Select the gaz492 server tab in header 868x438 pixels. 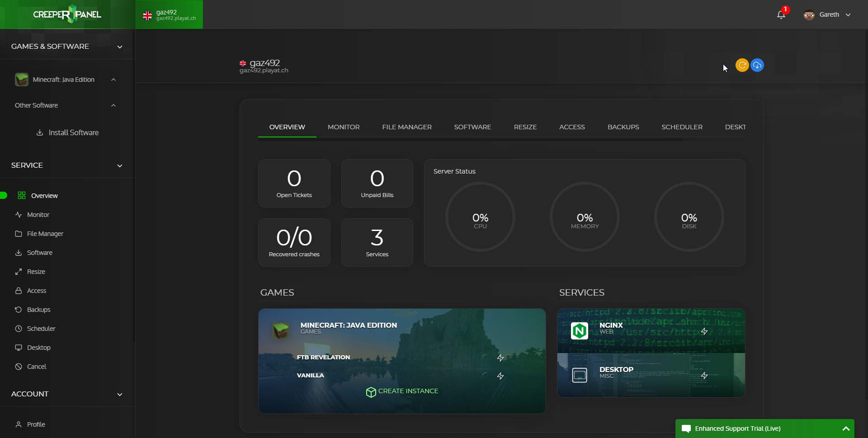click(x=170, y=14)
